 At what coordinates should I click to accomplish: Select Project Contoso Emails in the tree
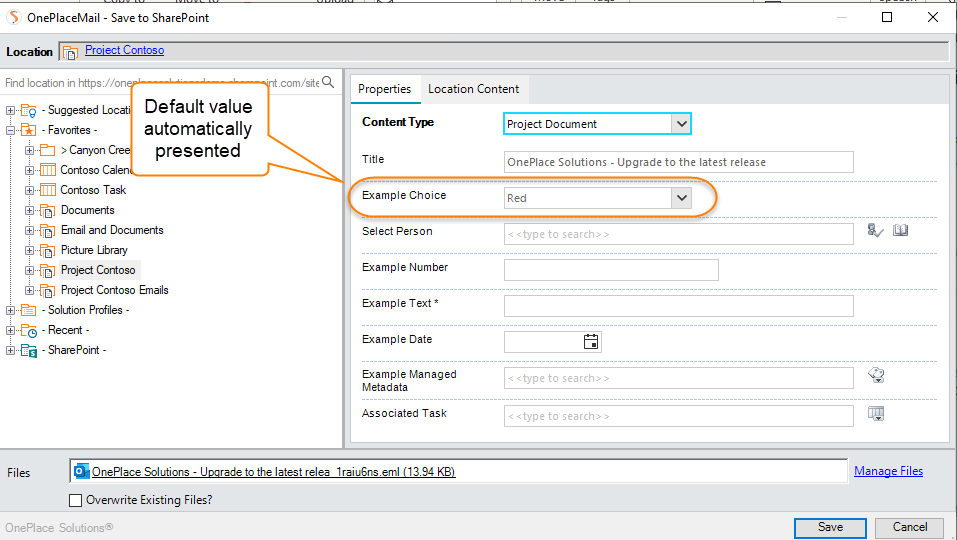[x=115, y=290]
